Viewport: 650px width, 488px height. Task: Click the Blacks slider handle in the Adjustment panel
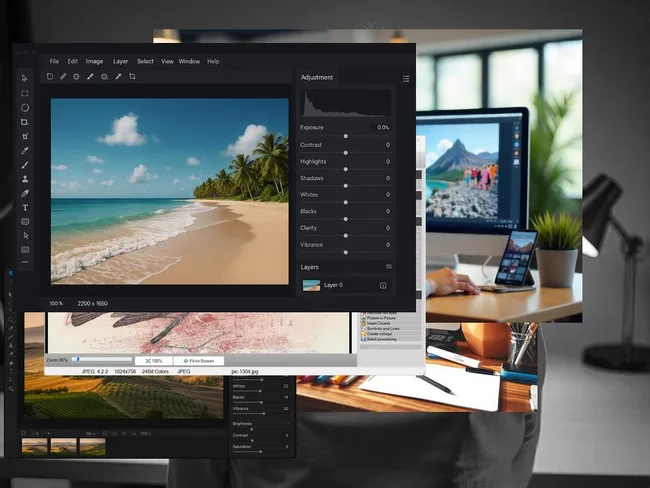(346, 219)
